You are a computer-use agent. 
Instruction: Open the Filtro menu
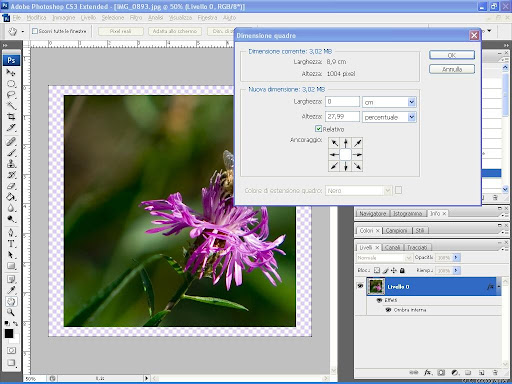click(x=136, y=18)
